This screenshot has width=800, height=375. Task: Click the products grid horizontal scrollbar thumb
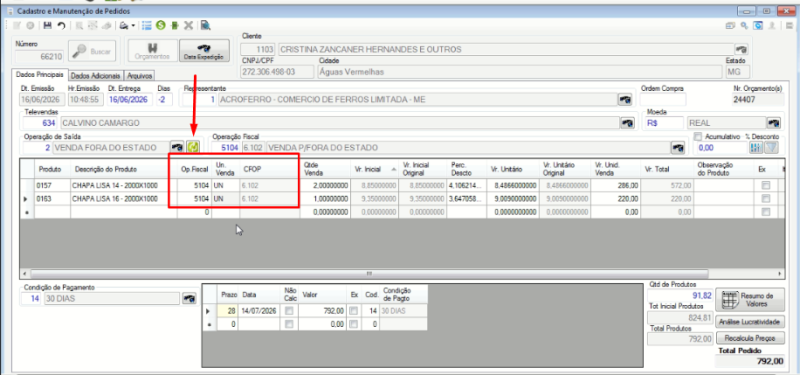369,273
